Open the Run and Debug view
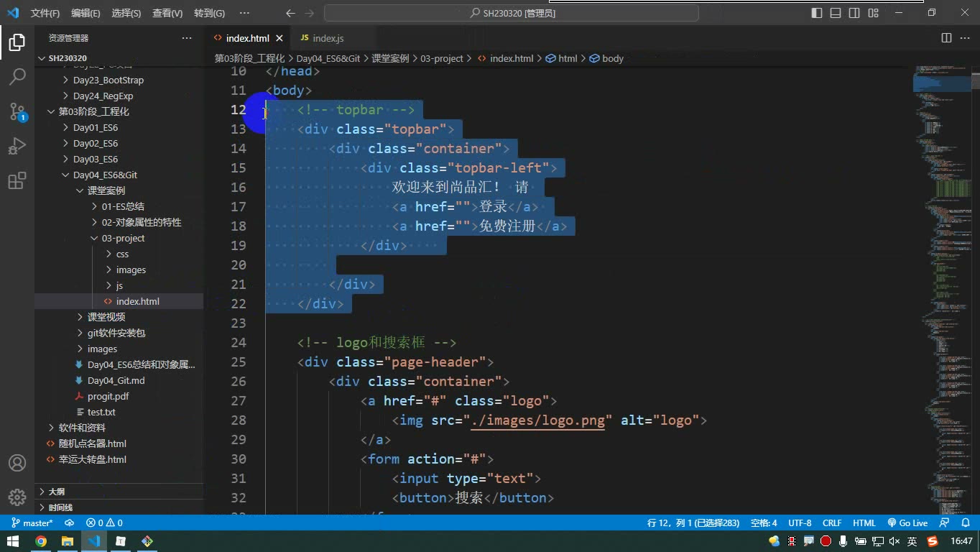This screenshot has width=980, height=552. [x=17, y=146]
